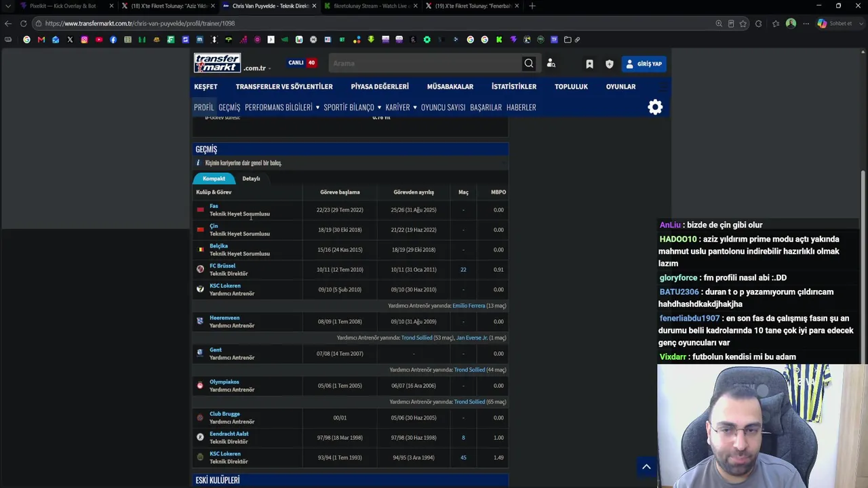Click the browser address bar URL
This screenshot has height=488, width=868.
click(x=140, y=24)
